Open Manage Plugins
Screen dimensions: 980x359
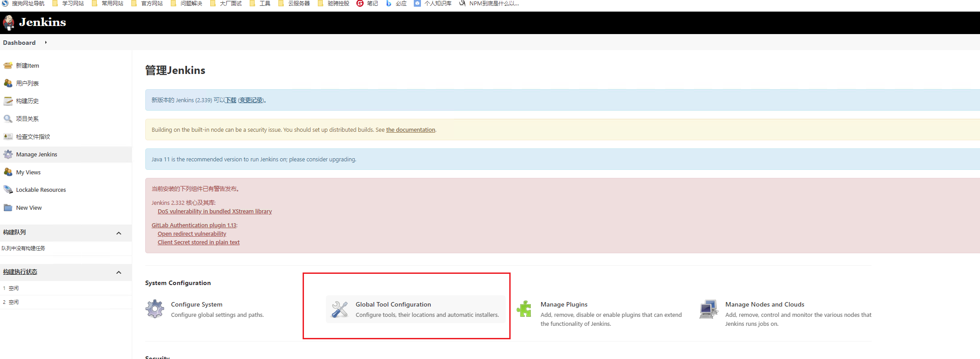click(x=564, y=304)
